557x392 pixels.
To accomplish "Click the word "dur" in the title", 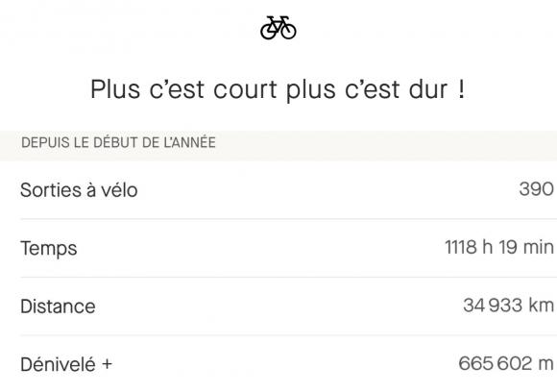I will 428,88.
